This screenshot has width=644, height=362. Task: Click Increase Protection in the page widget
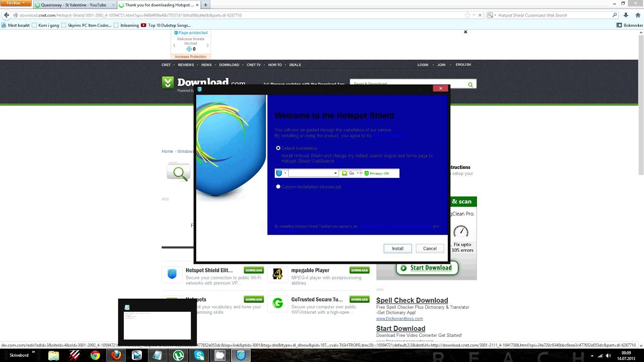pyautogui.click(x=191, y=57)
